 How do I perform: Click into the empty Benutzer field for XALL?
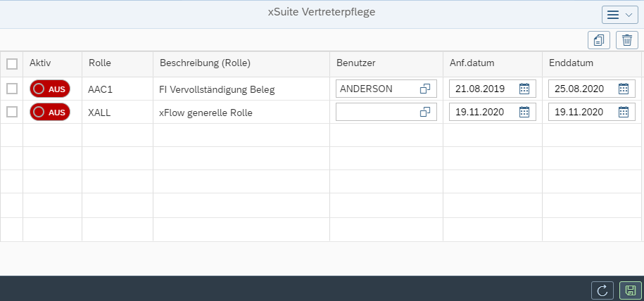377,112
